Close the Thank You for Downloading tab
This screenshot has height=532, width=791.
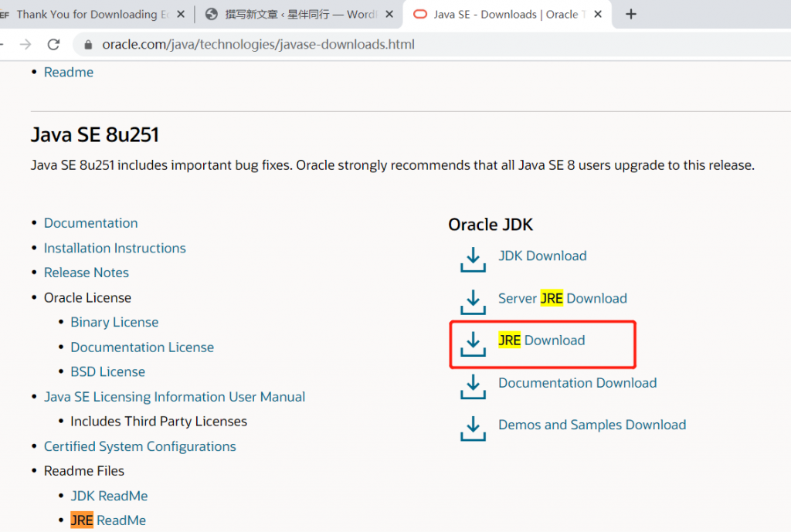click(x=181, y=14)
